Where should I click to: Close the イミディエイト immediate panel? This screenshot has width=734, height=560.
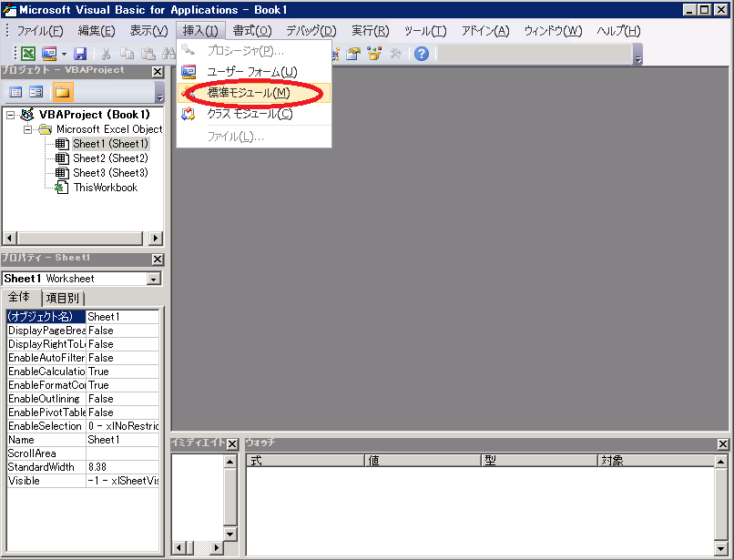tap(232, 443)
